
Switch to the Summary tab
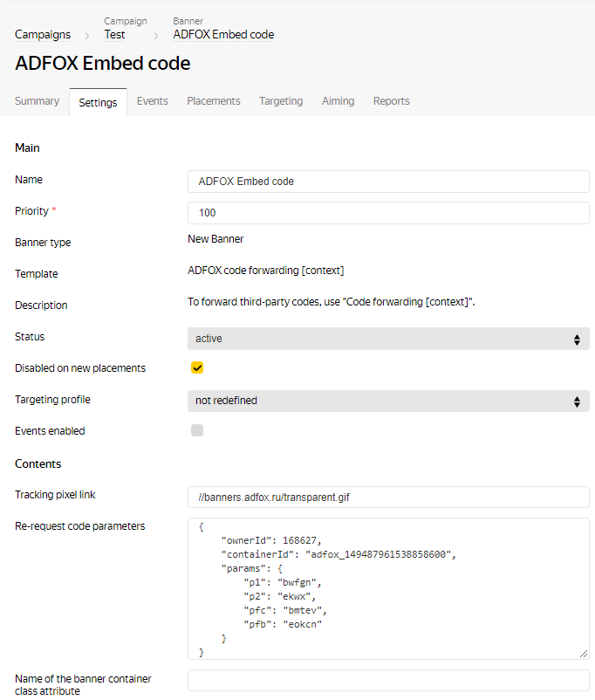pyautogui.click(x=38, y=101)
